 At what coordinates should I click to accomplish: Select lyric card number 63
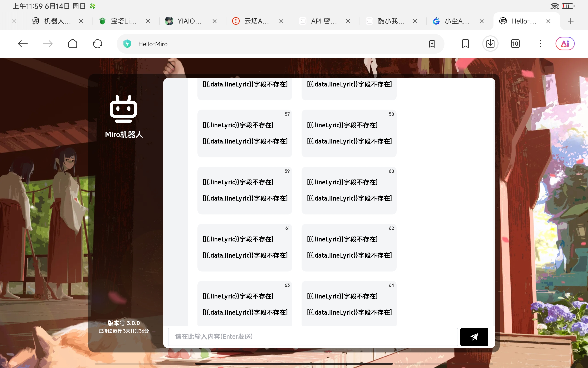pos(245,303)
